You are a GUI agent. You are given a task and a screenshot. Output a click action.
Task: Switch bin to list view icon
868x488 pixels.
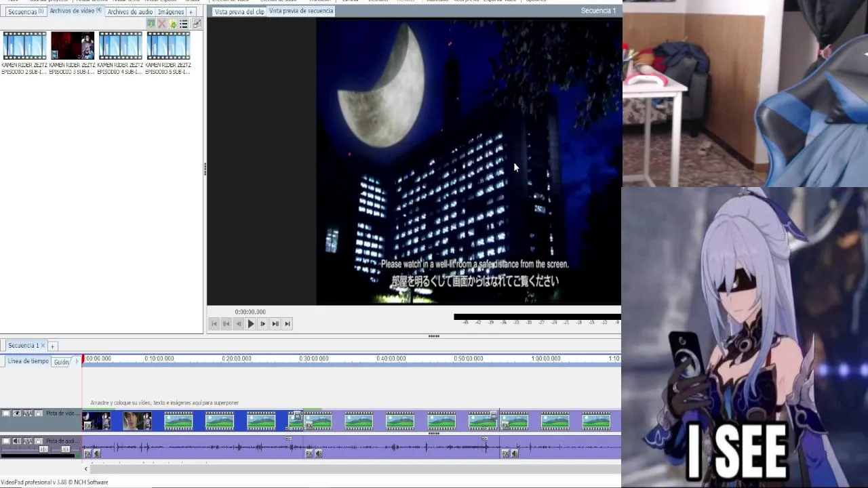(183, 24)
